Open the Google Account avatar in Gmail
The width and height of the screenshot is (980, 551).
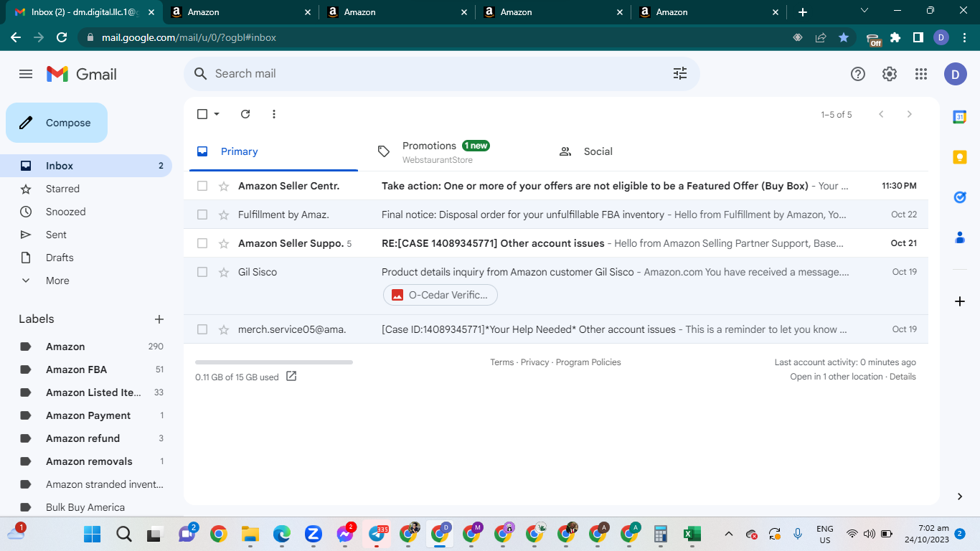click(956, 74)
